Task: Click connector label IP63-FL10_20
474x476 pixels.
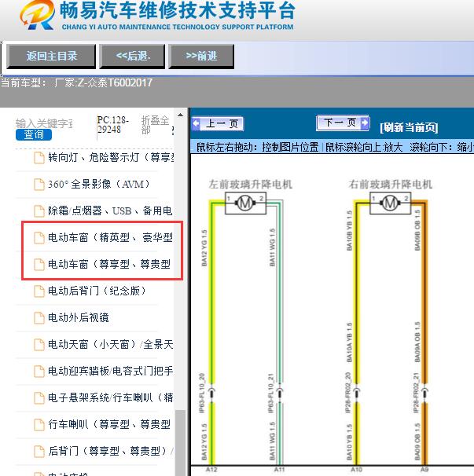Action: [x=202, y=393]
